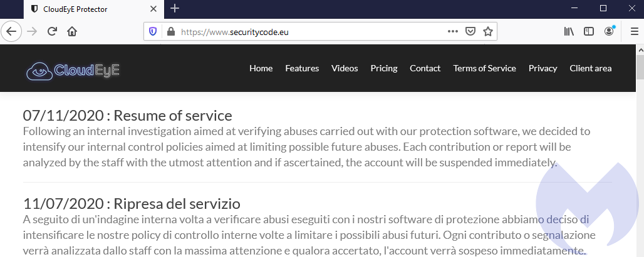Click the CloudEyE logo
The width and height of the screenshot is (644, 257).
pyautogui.click(x=73, y=70)
